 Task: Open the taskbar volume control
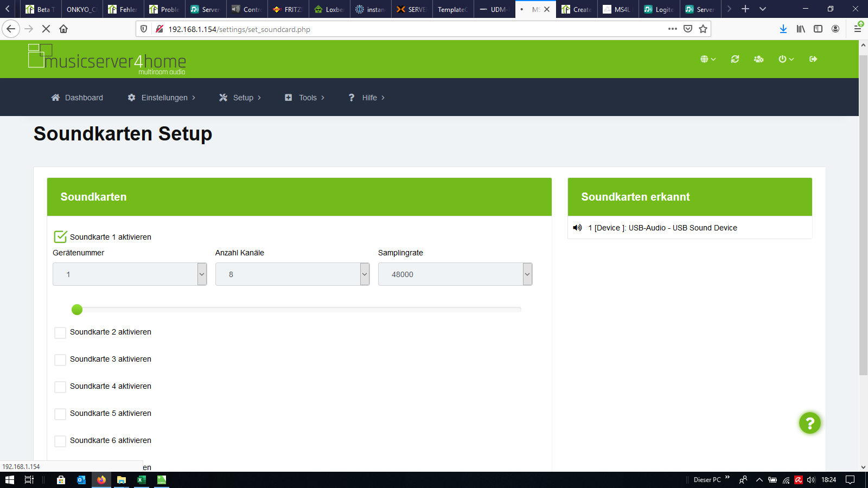tap(811, 480)
